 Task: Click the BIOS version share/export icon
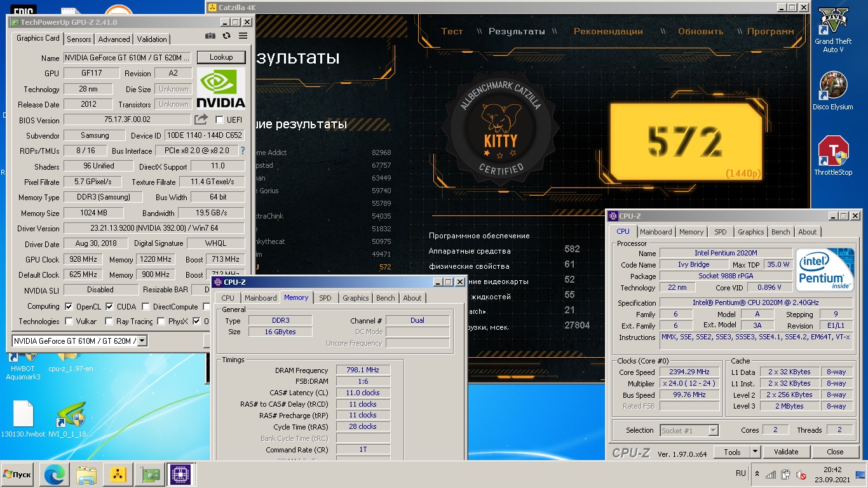201,119
